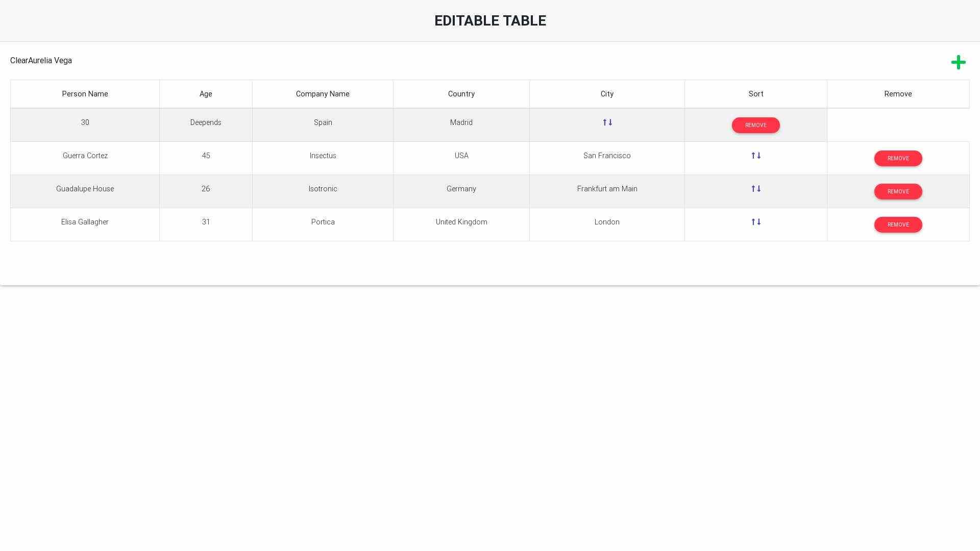
Task: Edit the Insectus company cell
Action: click(323, 156)
